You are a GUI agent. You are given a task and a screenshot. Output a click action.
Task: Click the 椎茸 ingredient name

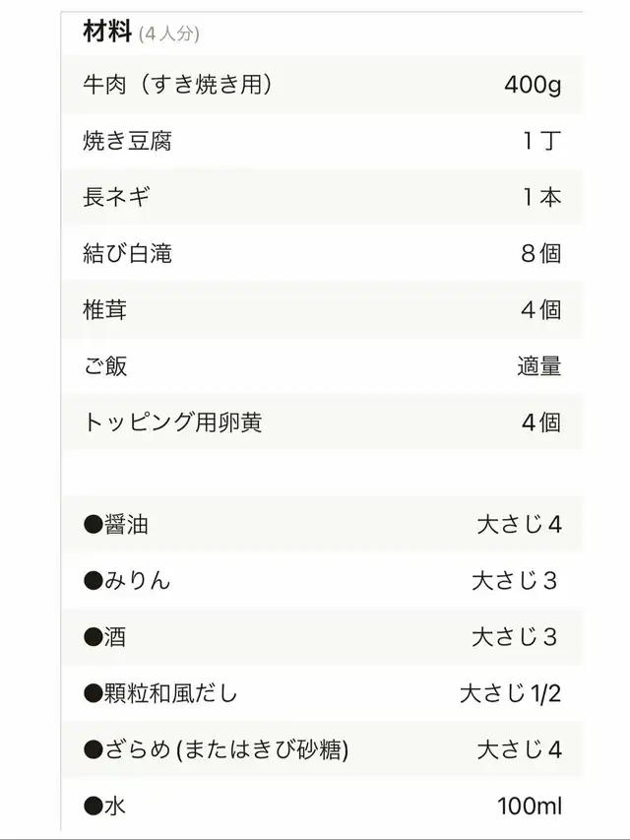(x=105, y=310)
